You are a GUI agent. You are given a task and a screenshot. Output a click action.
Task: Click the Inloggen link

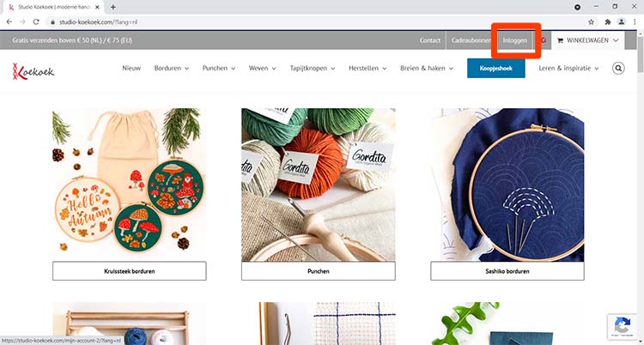click(x=515, y=40)
